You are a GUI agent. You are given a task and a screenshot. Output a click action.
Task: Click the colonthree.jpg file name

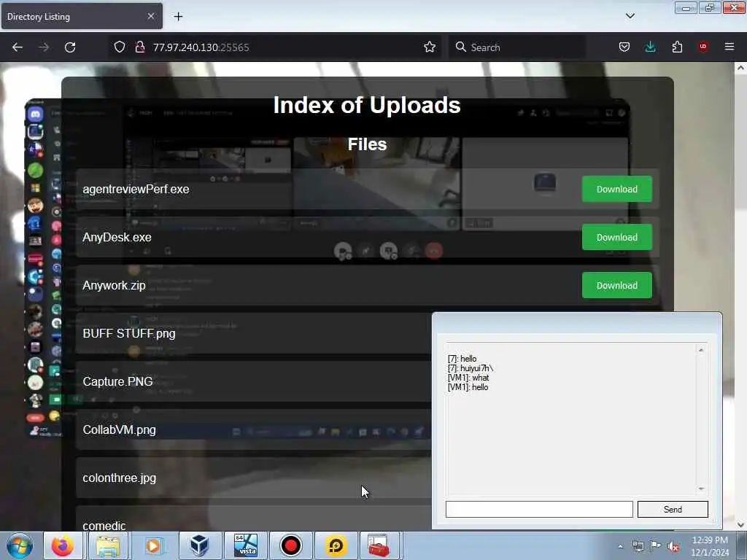point(119,478)
